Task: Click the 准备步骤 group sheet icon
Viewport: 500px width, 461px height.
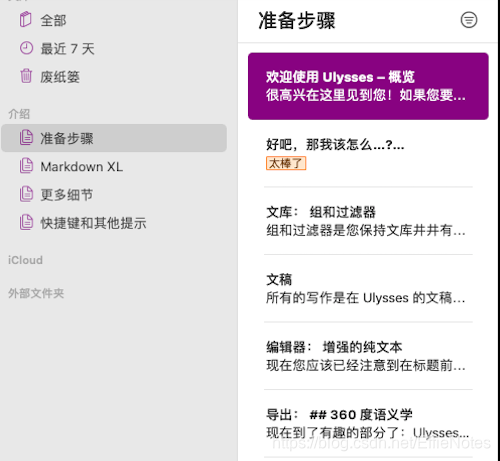Action: pyautogui.click(x=26, y=138)
